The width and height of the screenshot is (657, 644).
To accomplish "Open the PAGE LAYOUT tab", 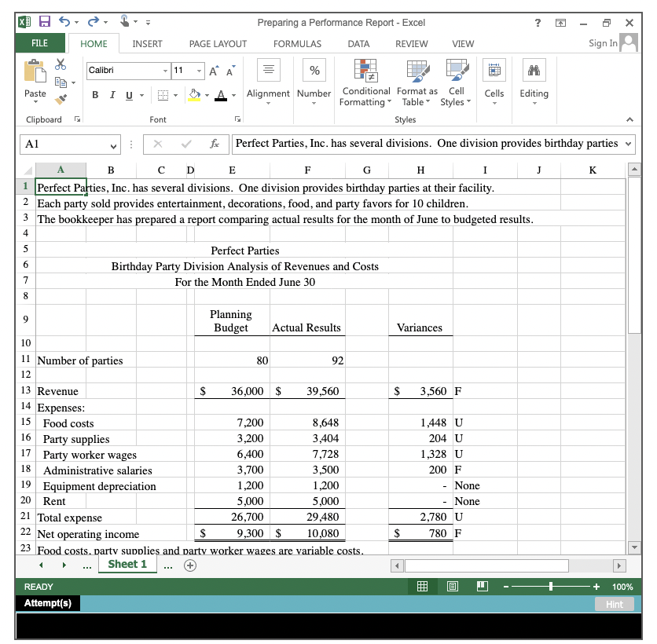I will pyautogui.click(x=218, y=44).
